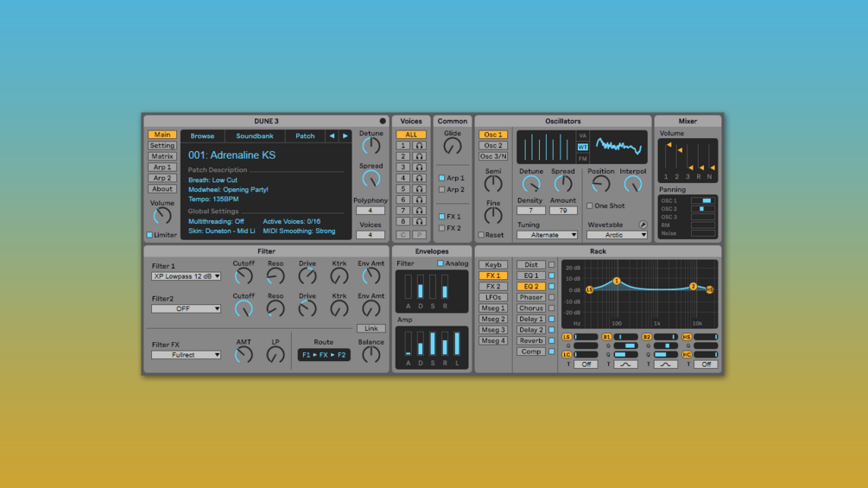Open the Arp 1 tab
Image resolution: width=868 pixels, height=488 pixels.
162,167
